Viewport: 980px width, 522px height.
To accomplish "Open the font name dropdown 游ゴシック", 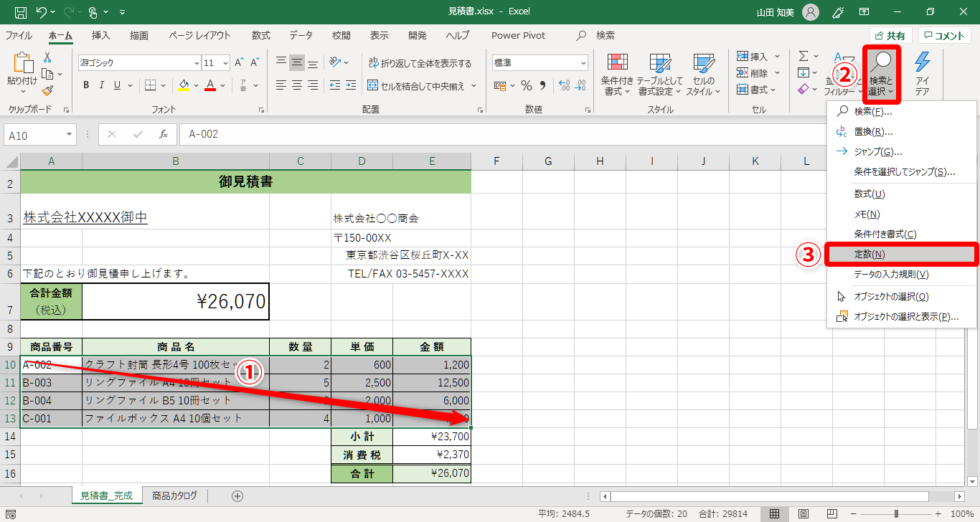I will [197, 62].
